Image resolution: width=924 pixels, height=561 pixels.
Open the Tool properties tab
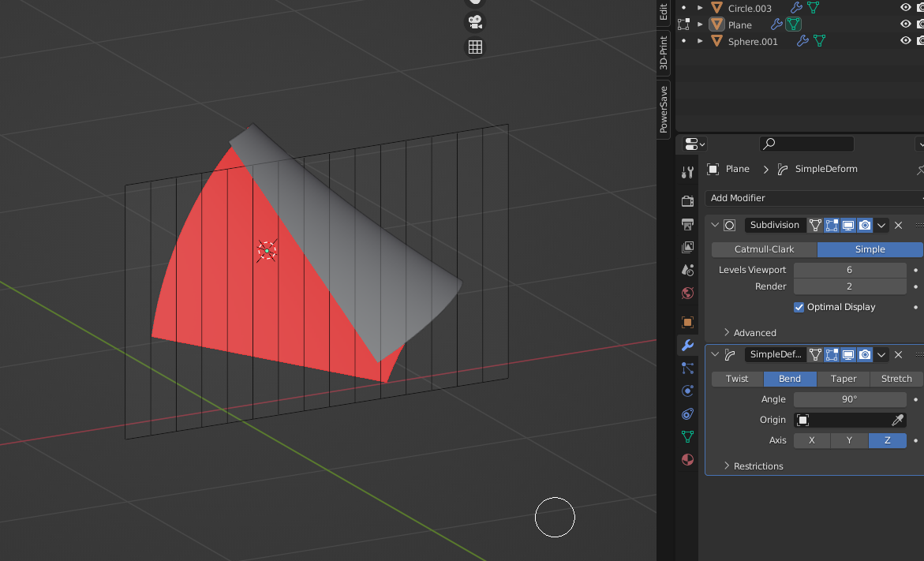click(x=687, y=172)
